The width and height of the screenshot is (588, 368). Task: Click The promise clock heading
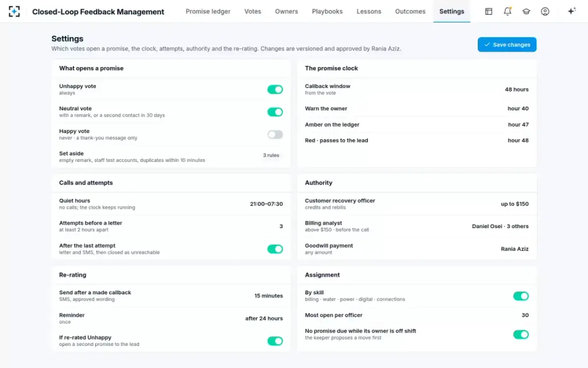click(x=331, y=68)
